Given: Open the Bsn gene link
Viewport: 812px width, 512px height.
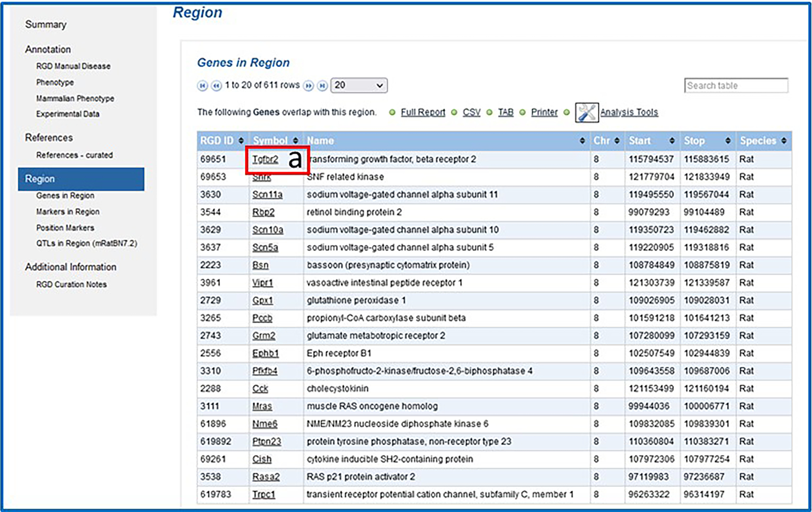Looking at the screenshot, I should point(260,265).
